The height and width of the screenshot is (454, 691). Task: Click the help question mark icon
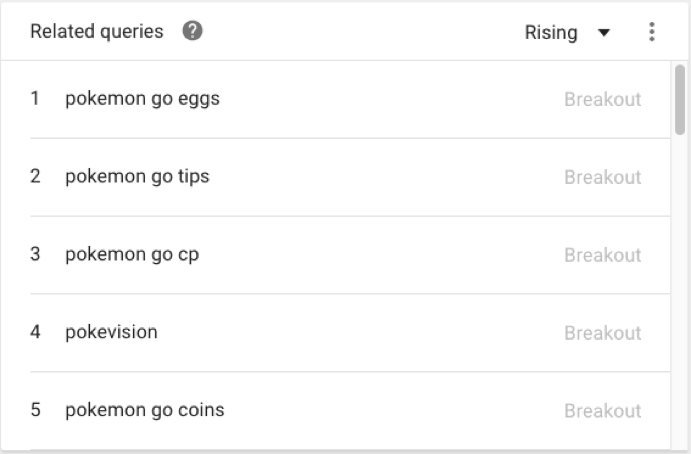coord(193,32)
